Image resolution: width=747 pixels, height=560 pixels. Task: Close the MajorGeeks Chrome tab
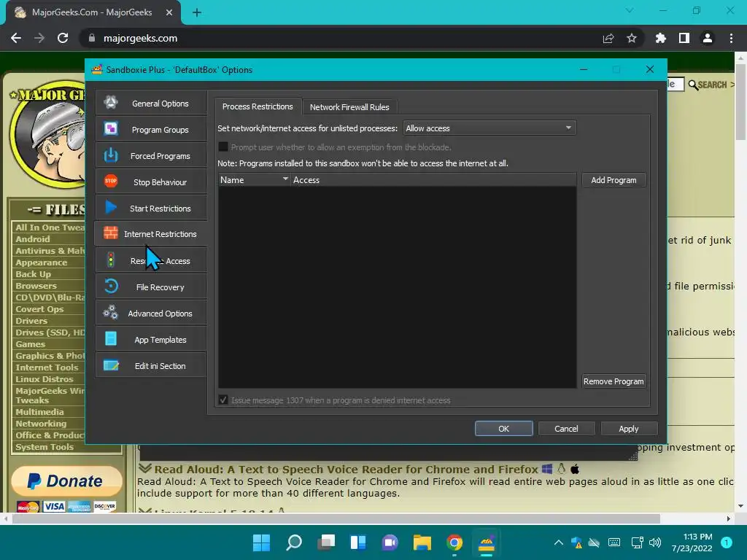click(x=169, y=12)
